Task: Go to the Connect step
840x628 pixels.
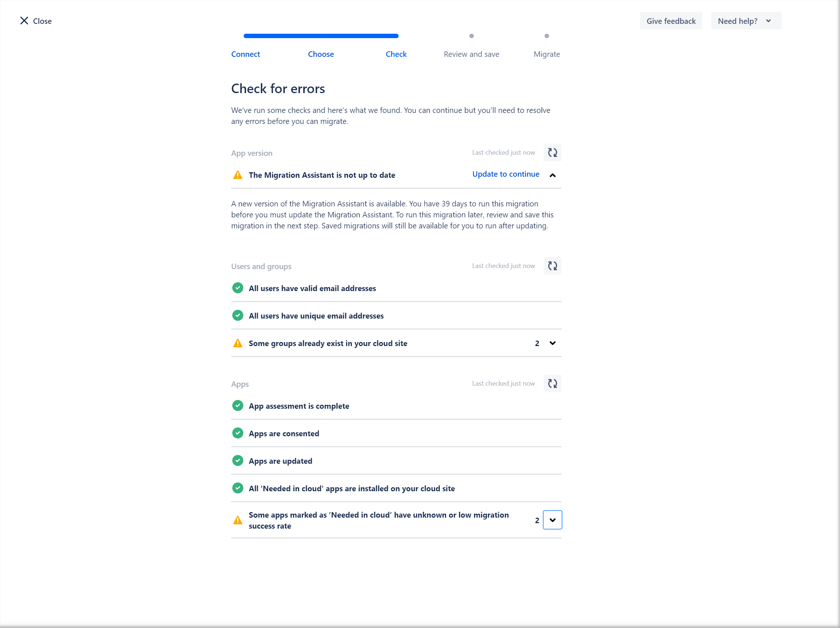Action: coord(245,54)
